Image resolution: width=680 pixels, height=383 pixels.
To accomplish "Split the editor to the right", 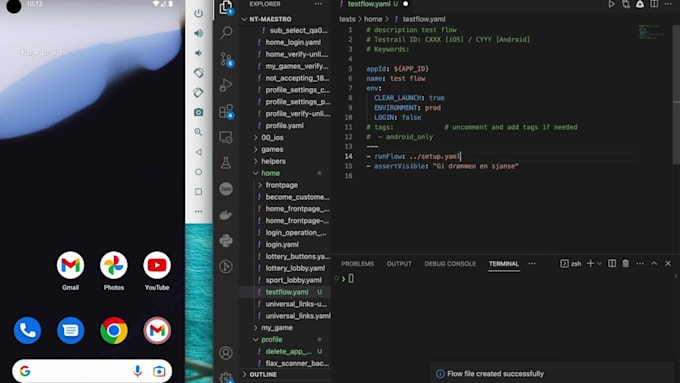I will coord(654,4).
